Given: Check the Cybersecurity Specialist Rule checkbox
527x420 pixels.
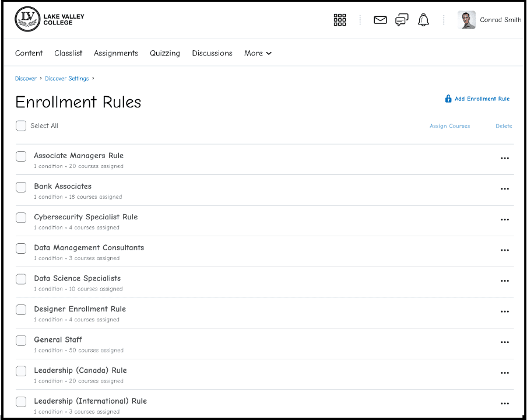Looking at the screenshot, I should tap(21, 218).
